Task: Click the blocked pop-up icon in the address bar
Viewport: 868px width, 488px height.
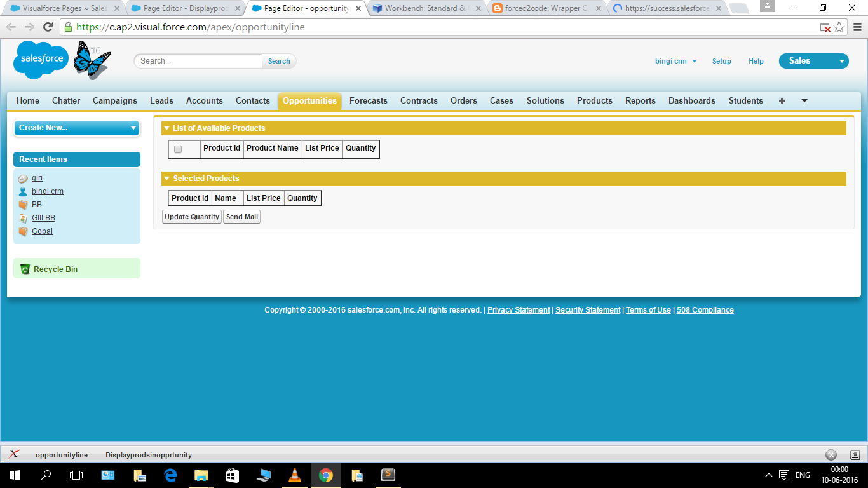Action: [825, 27]
